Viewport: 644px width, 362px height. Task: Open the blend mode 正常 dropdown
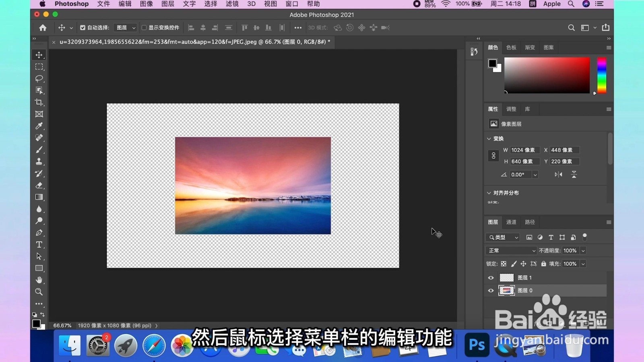click(x=511, y=251)
